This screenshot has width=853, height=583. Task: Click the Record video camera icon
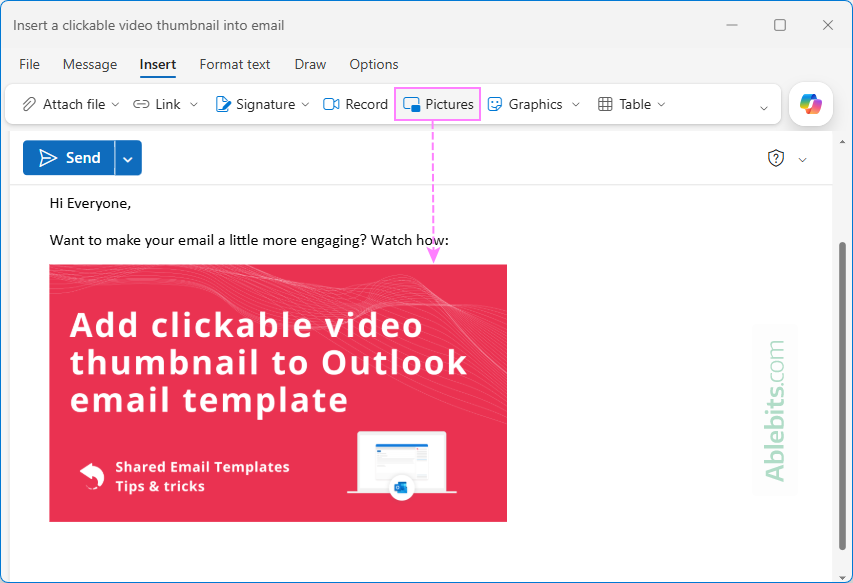pos(331,104)
